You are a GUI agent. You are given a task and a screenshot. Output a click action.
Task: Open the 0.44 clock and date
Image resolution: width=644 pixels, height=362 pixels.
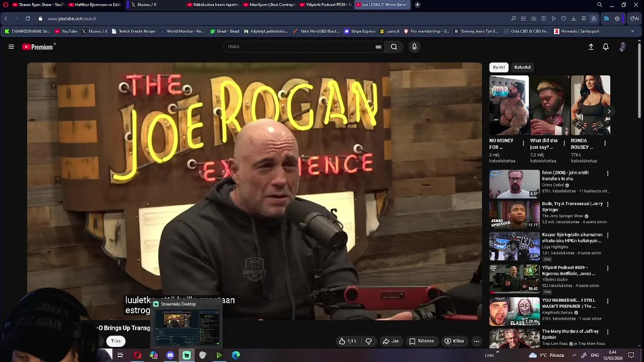coord(613,355)
